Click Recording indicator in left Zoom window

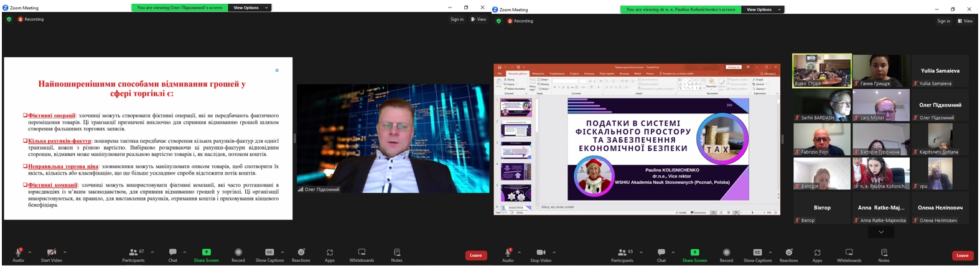(31, 19)
